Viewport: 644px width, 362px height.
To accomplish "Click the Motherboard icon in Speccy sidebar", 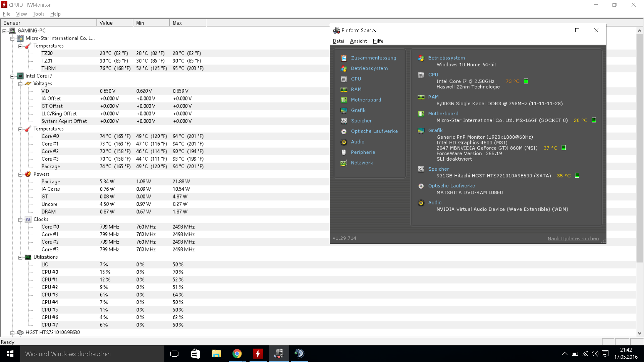I will [344, 100].
